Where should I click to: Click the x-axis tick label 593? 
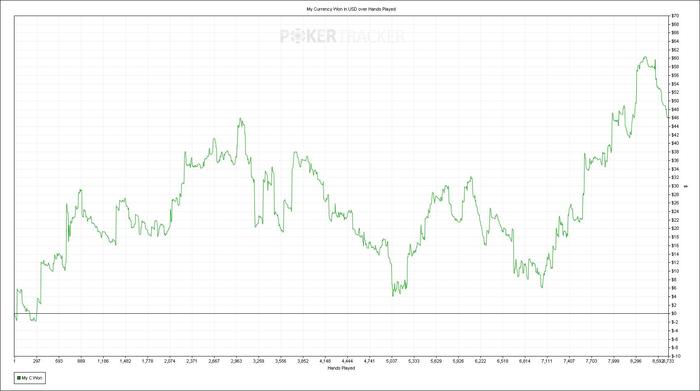pyautogui.click(x=59, y=361)
